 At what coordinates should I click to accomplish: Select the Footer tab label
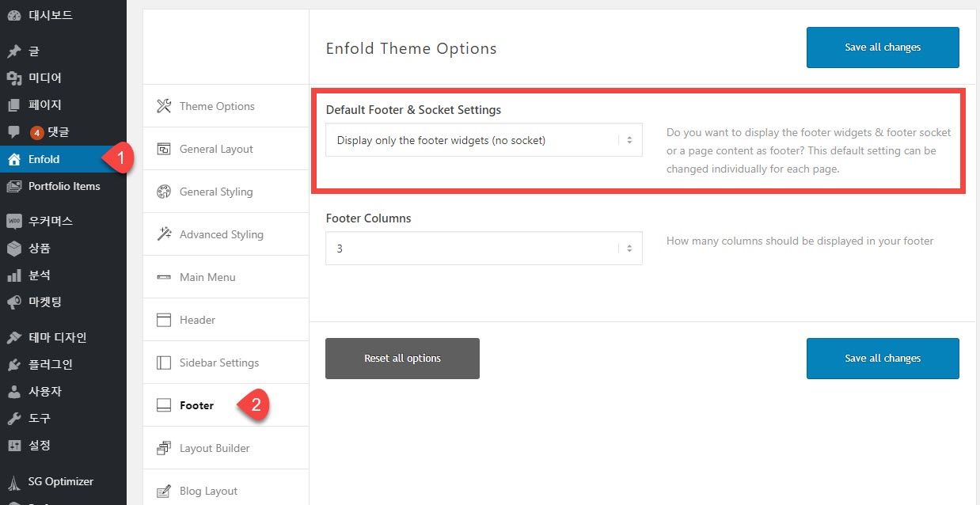[196, 405]
